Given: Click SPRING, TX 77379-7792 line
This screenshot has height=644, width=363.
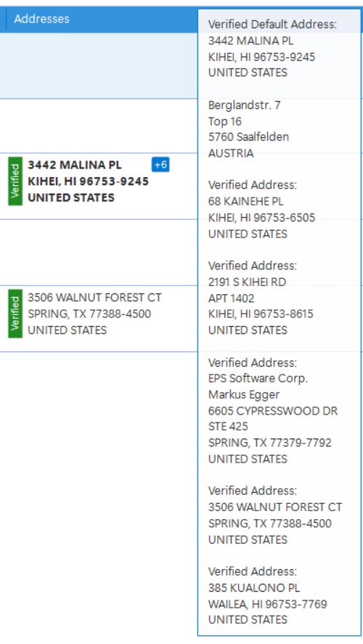Looking at the screenshot, I should pos(270,443).
